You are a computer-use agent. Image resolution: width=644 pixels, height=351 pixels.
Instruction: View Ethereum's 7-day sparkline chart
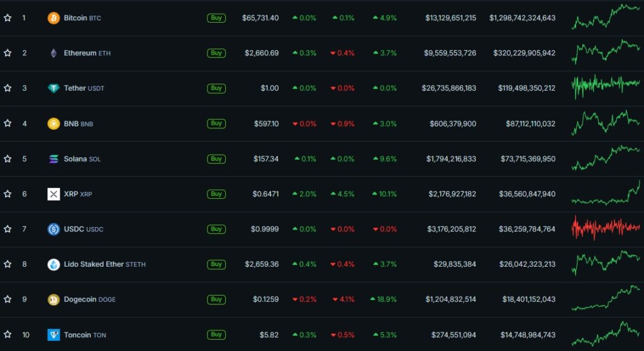(x=606, y=52)
